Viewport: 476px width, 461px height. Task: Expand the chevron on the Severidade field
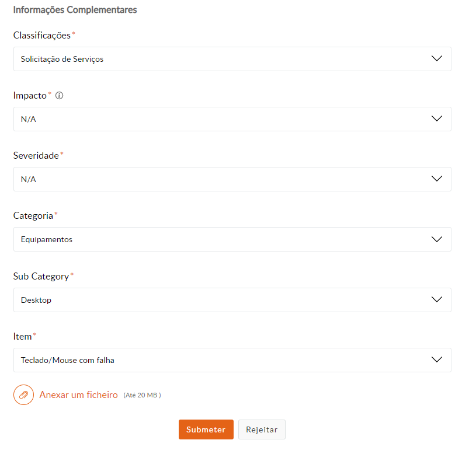point(436,179)
